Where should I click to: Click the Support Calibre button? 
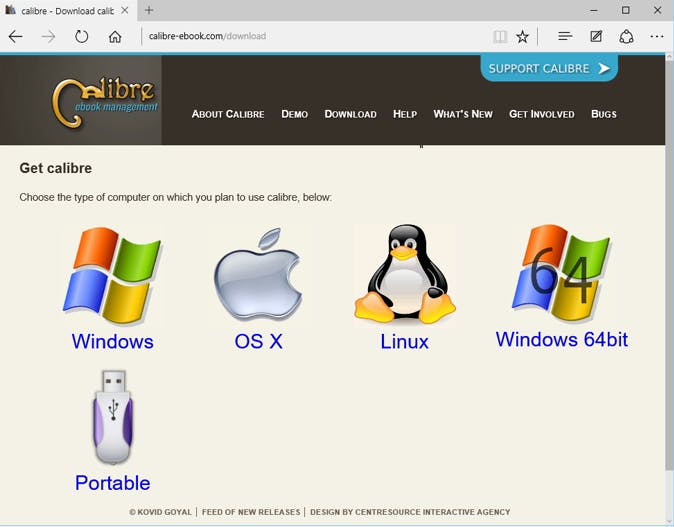549,68
